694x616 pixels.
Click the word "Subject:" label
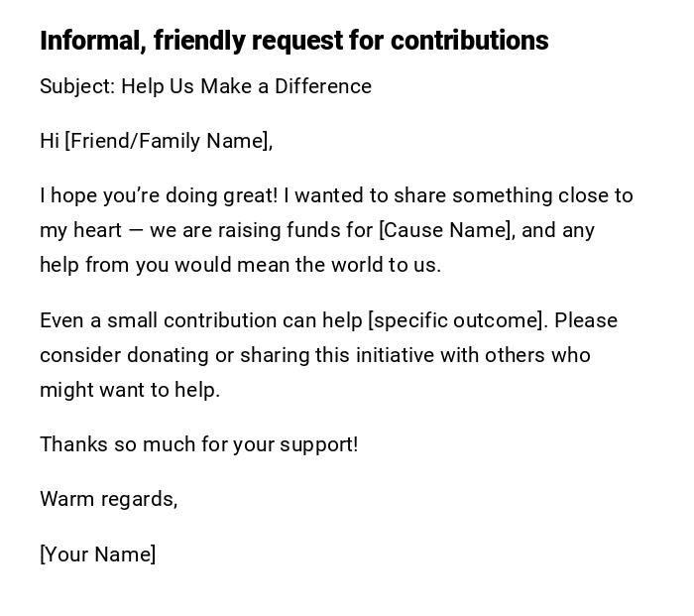77,86
